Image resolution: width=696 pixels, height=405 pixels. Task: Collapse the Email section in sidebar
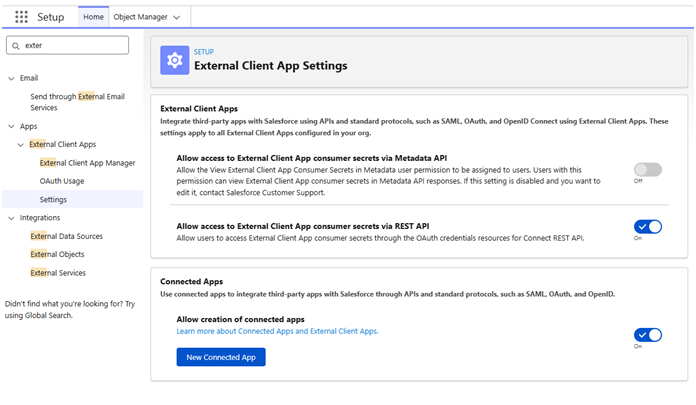tap(10, 78)
